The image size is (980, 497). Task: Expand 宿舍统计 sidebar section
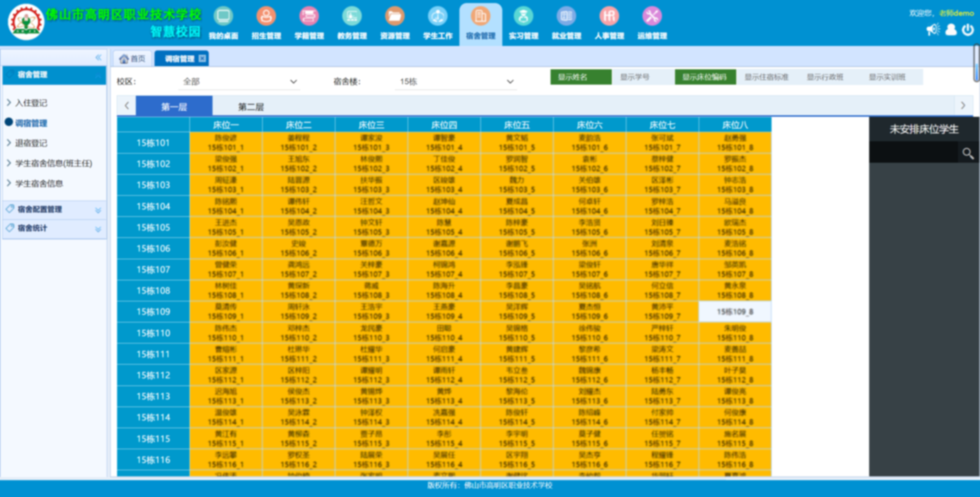pos(54,228)
